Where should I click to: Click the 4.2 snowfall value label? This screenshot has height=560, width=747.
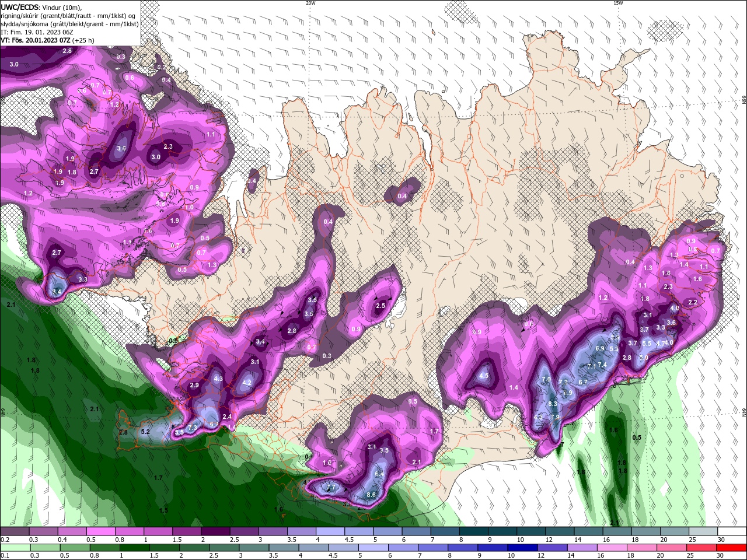246,383
